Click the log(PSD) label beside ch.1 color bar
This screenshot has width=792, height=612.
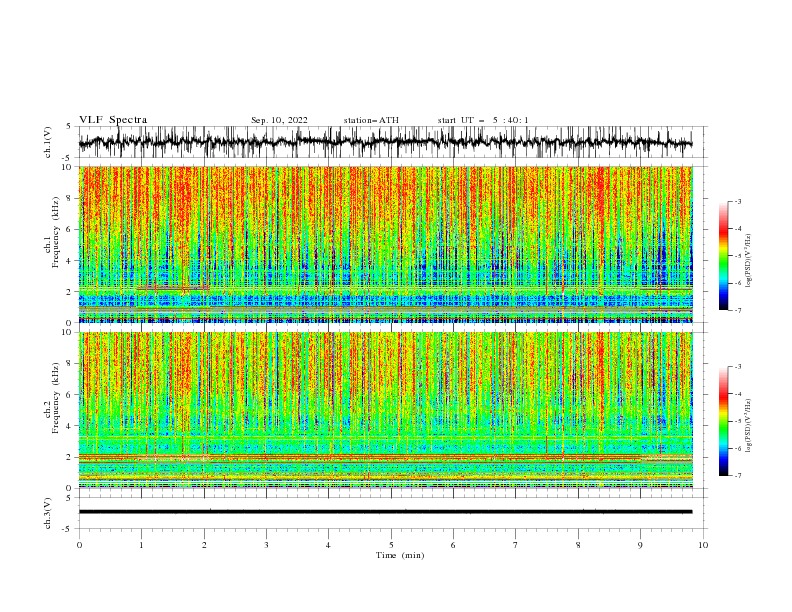(749, 261)
